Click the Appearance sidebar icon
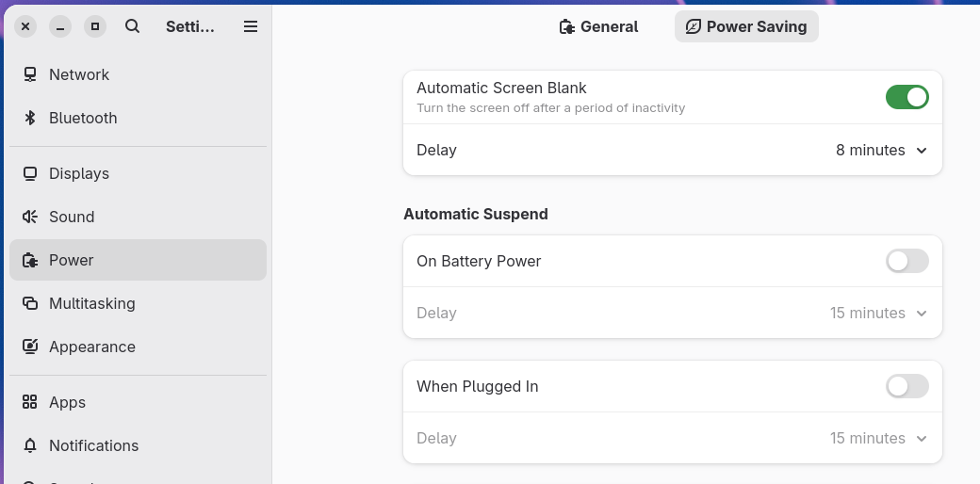This screenshot has width=980, height=484. (30, 347)
